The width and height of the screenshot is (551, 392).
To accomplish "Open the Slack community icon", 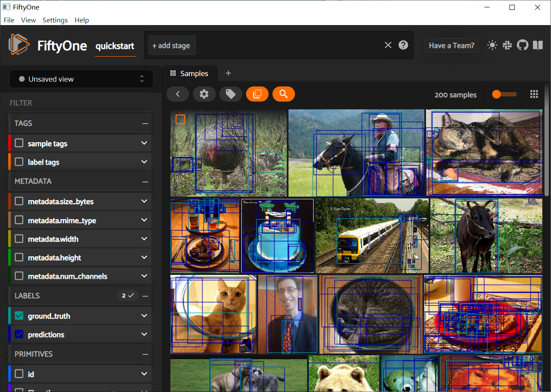I will pos(507,45).
